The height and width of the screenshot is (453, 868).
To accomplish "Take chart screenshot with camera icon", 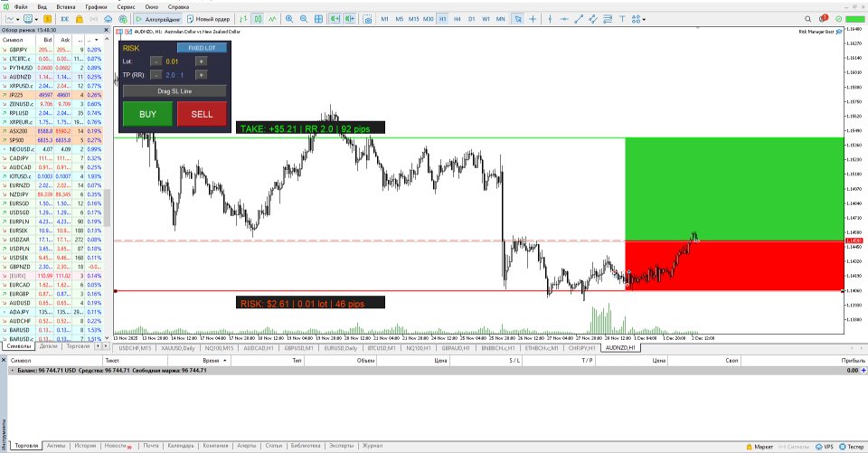I will (368, 19).
